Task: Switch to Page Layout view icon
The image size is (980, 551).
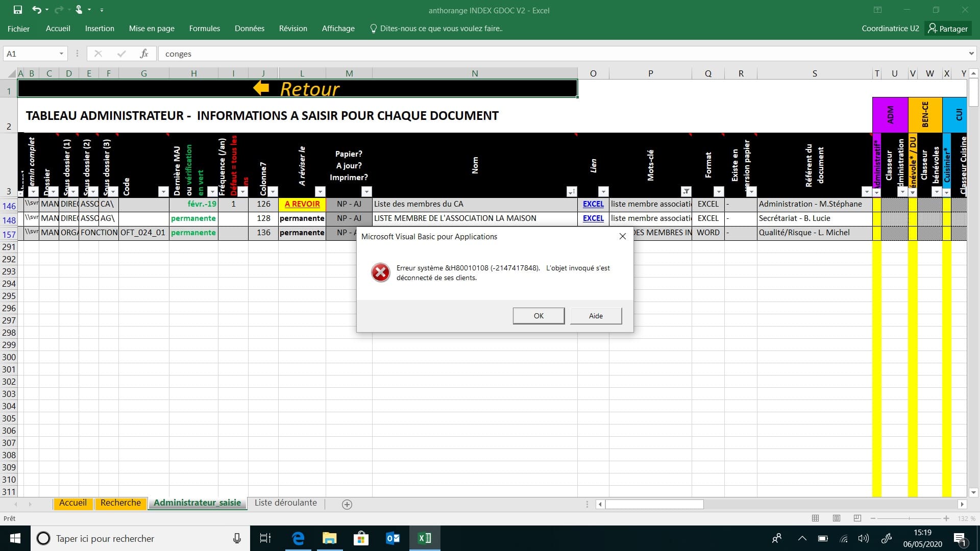Action: 836,518
